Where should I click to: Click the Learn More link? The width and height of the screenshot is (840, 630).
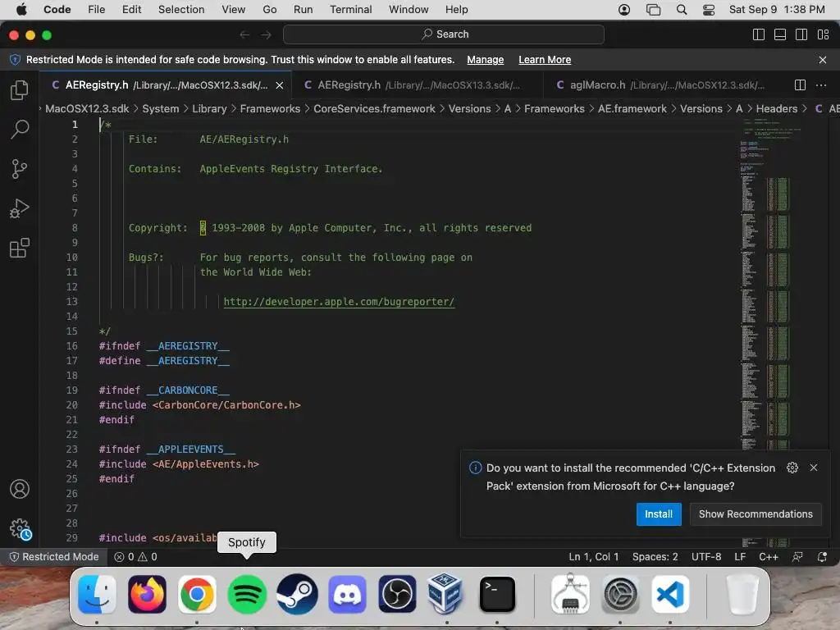(x=545, y=60)
